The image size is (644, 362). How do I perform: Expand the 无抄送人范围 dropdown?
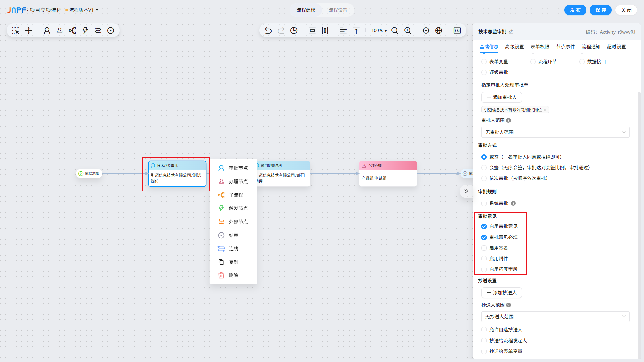pos(555,317)
